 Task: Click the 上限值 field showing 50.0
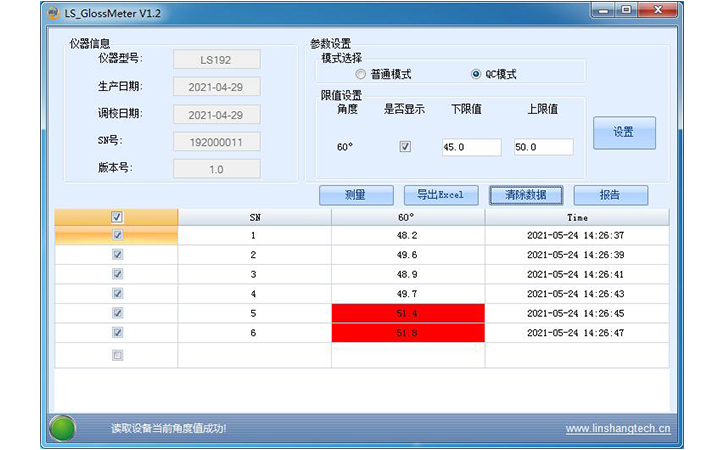point(543,147)
